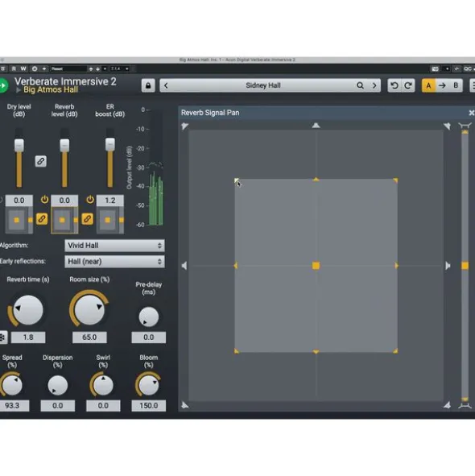Image resolution: width=475 pixels, height=476 pixels.
Task: Open the host preset dropdown arrow
Action: click(105, 69)
